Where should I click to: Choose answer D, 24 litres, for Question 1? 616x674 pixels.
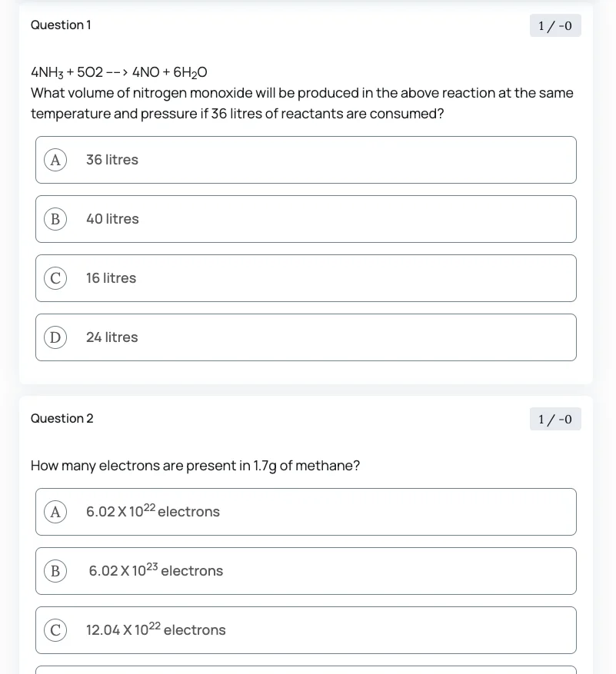point(305,337)
